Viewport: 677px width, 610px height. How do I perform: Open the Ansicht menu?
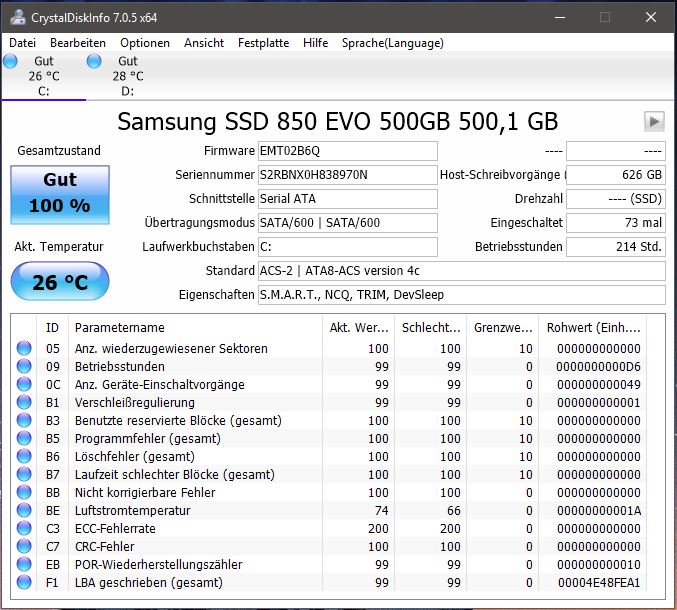tap(204, 43)
